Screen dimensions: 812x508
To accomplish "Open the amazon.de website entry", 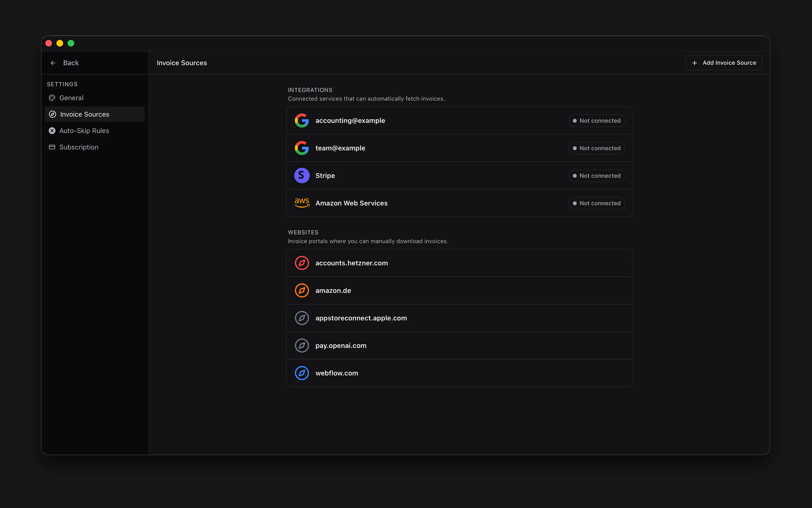I will pos(459,291).
